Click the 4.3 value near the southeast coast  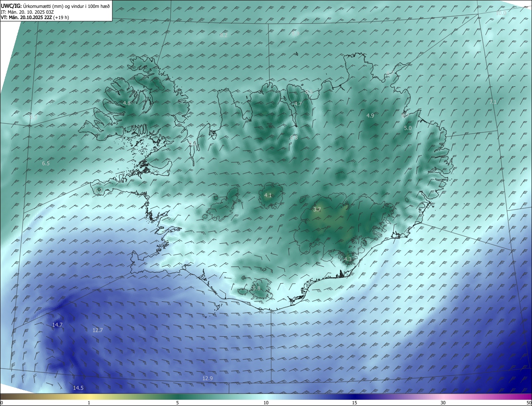347,259
